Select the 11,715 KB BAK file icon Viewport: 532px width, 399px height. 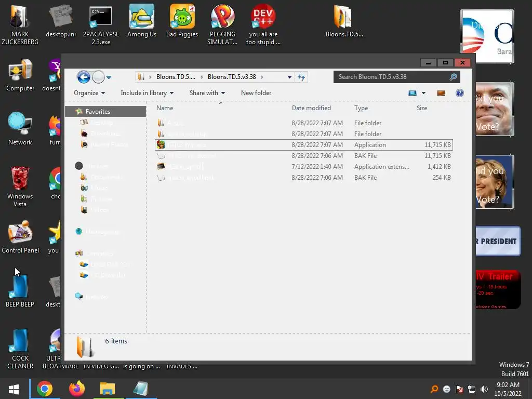click(161, 156)
